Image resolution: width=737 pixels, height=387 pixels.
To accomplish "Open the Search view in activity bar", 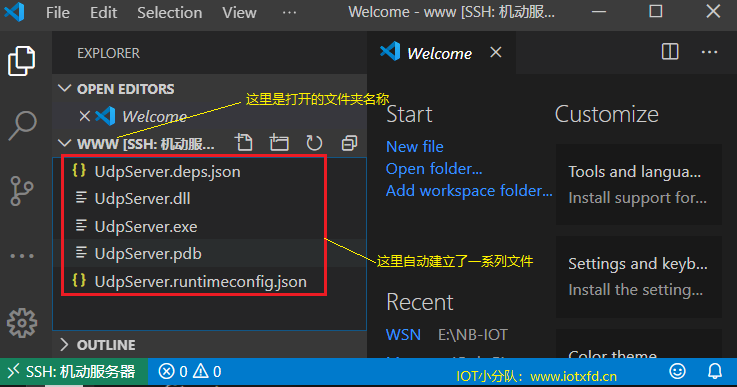I will pyautogui.click(x=22, y=126).
